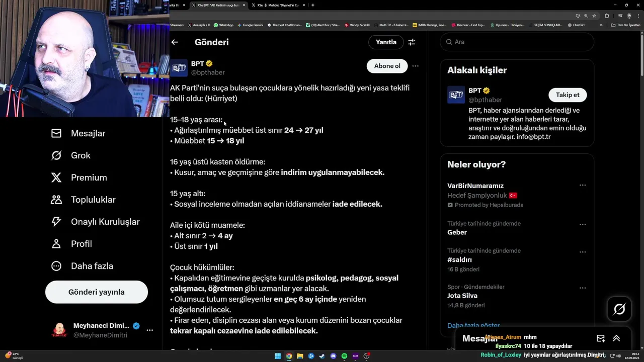Screen dimensions: 644x362
Task: Open Profil person icon in sidebar
Action: pyautogui.click(x=56, y=244)
